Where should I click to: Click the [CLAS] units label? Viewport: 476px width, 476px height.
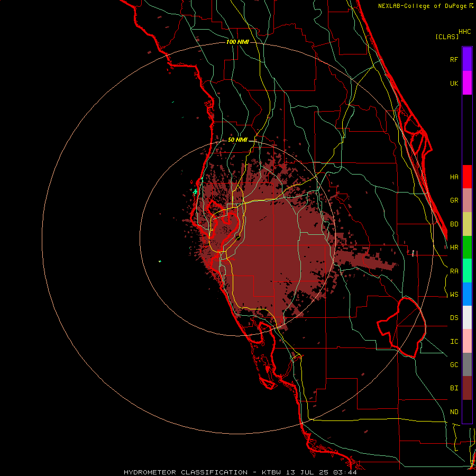point(447,36)
